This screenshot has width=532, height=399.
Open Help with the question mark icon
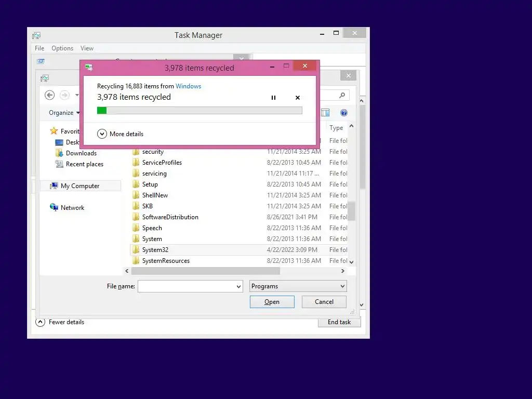click(344, 113)
